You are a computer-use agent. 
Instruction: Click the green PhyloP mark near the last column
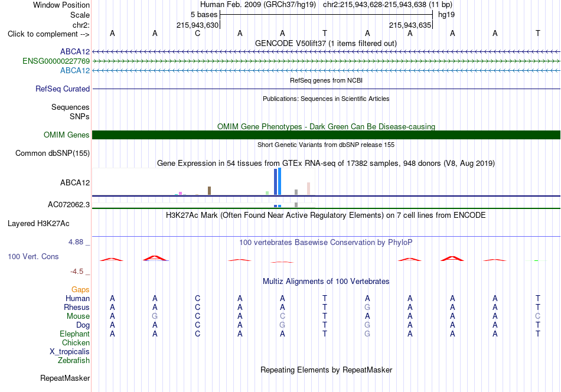tap(536, 260)
